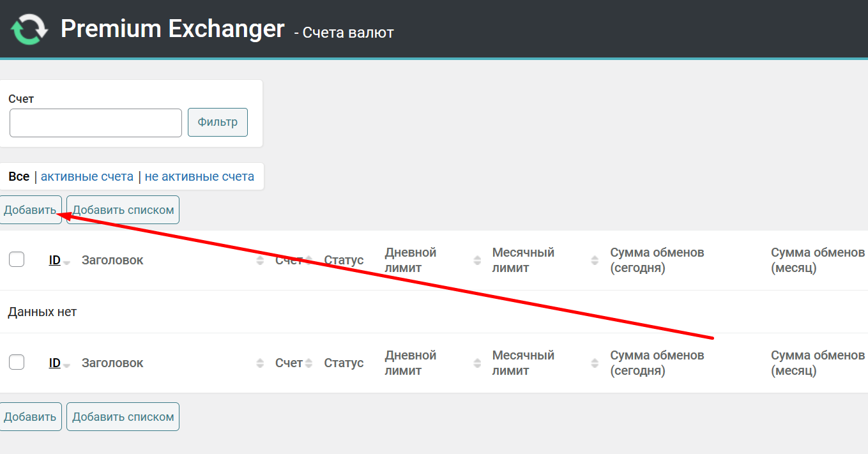This screenshot has height=454, width=868.
Task: Click sort arrows for Заголовок in top header
Action: pyautogui.click(x=260, y=261)
